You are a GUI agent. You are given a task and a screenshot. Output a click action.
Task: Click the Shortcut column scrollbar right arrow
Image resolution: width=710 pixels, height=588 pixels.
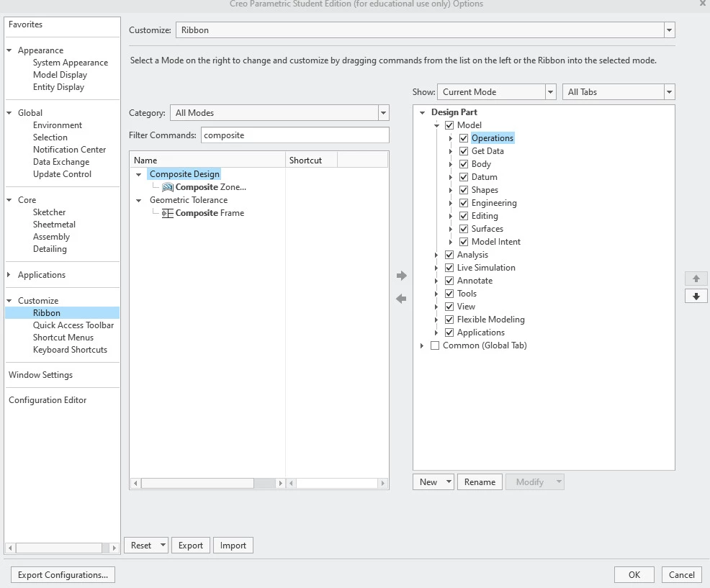[382, 483]
